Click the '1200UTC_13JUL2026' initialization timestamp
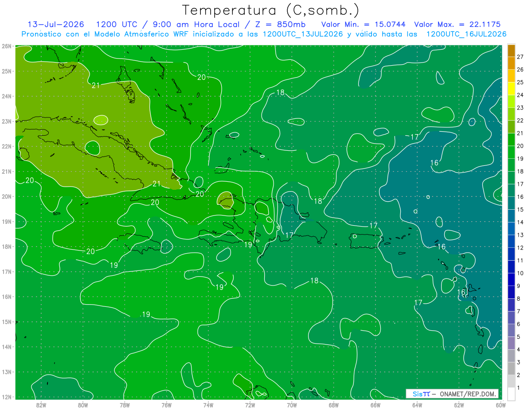Image resolution: width=532 pixels, height=411 pixels. (302, 34)
